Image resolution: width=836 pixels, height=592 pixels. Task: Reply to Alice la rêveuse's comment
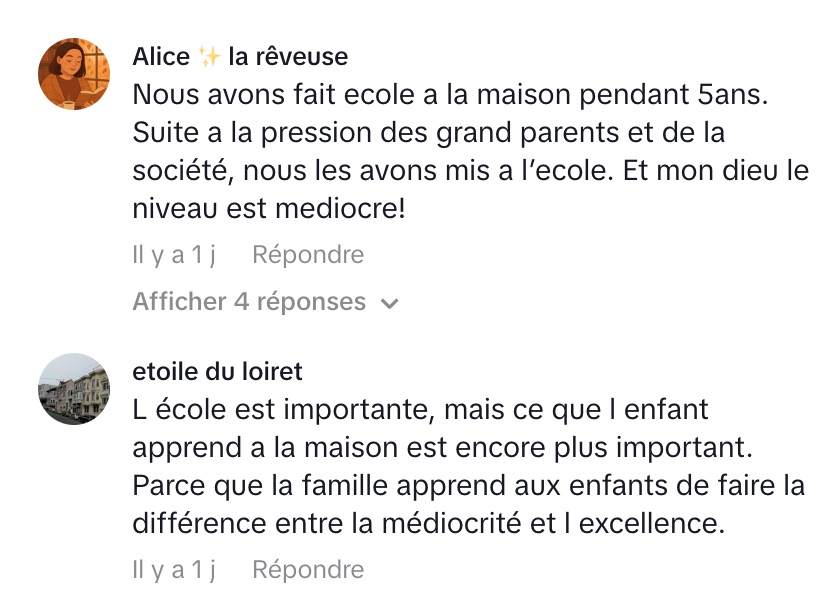pyautogui.click(x=308, y=255)
